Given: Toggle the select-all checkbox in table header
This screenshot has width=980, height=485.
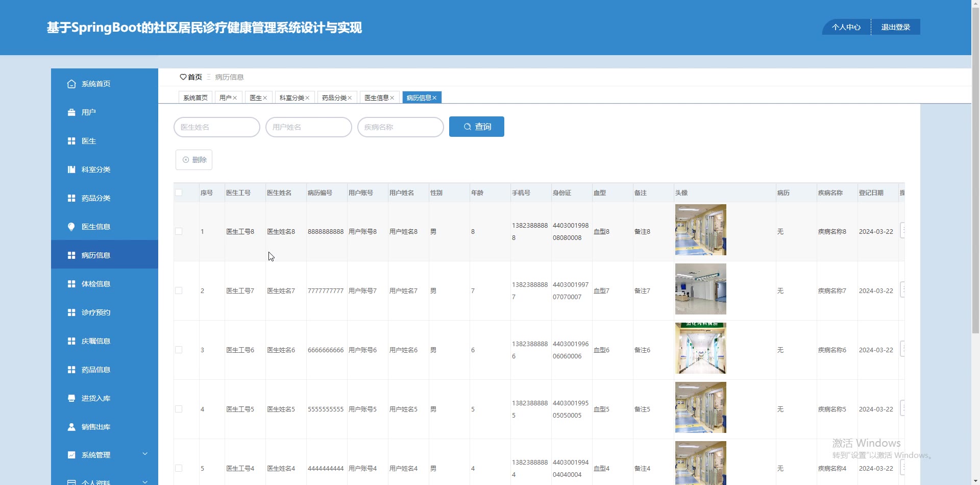Looking at the screenshot, I should (179, 192).
